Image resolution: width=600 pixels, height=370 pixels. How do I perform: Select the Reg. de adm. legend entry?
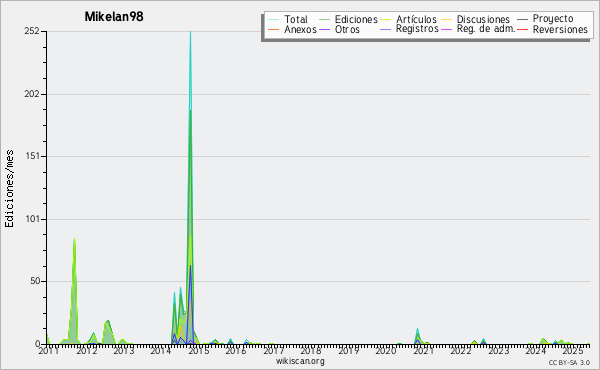click(x=486, y=29)
